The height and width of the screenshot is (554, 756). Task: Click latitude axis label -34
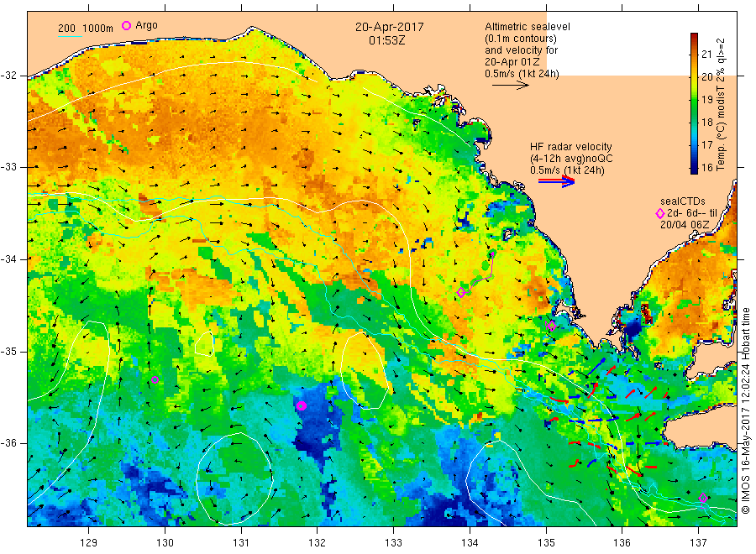(x=9, y=259)
